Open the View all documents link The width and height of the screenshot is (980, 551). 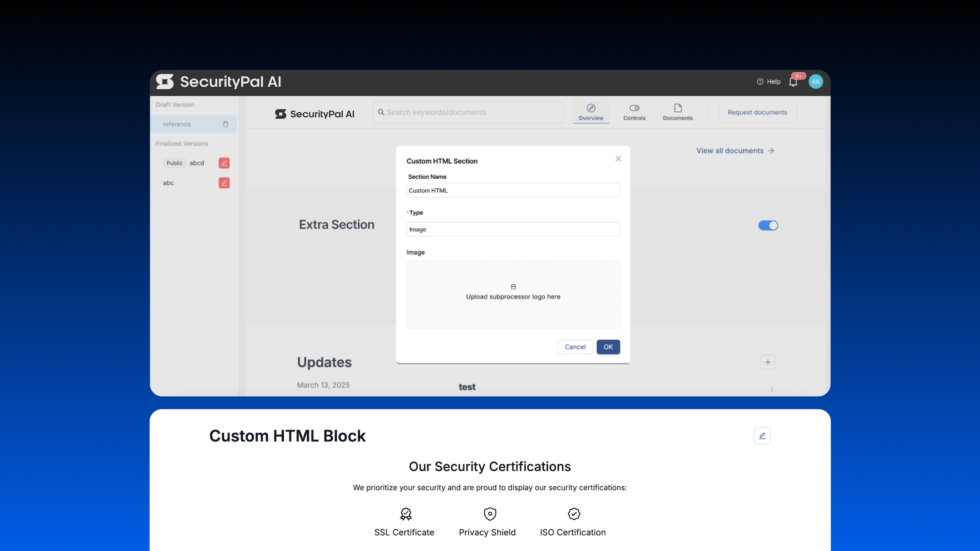coord(735,151)
